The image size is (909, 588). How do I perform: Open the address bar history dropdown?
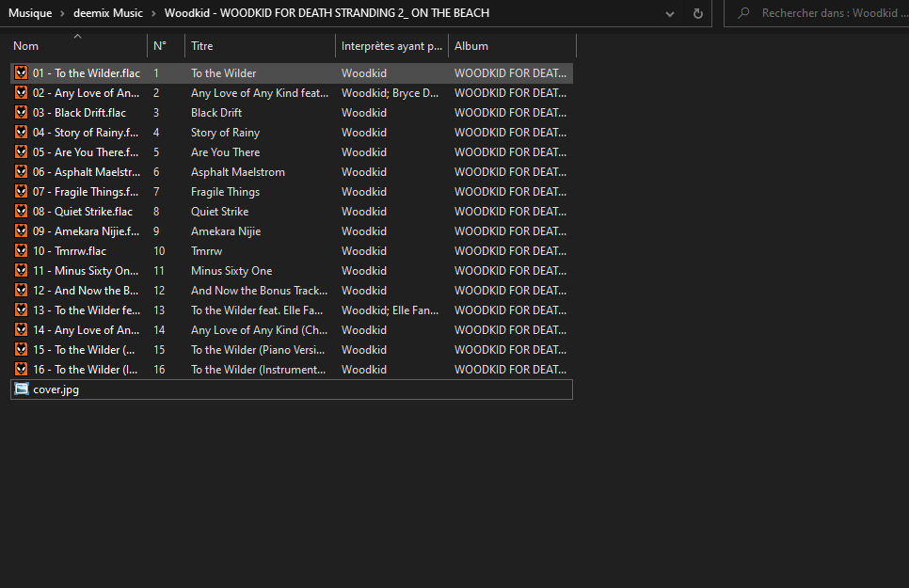(670, 14)
